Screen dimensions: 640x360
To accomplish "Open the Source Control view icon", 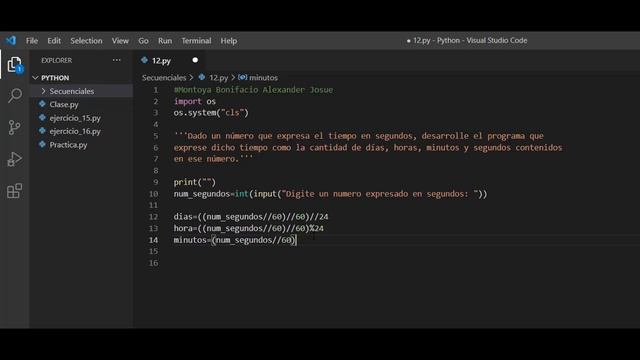I will click(x=15, y=127).
